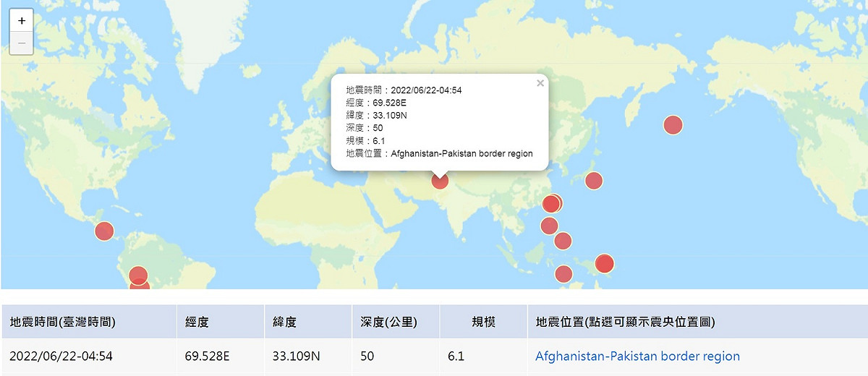Select the earthquake marker over Papua New Guinea
The width and height of the screenshot is (868, 376).
(x=605, y=263)
